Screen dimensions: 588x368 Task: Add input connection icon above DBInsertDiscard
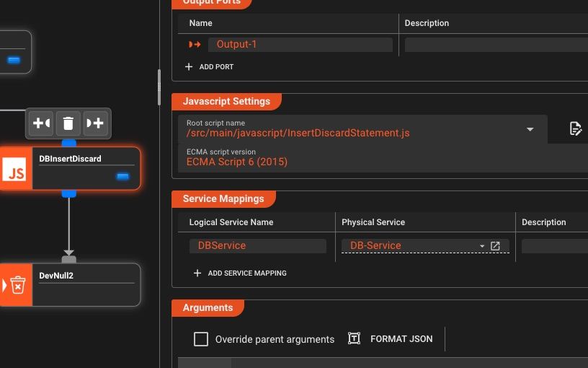[41, 123]
